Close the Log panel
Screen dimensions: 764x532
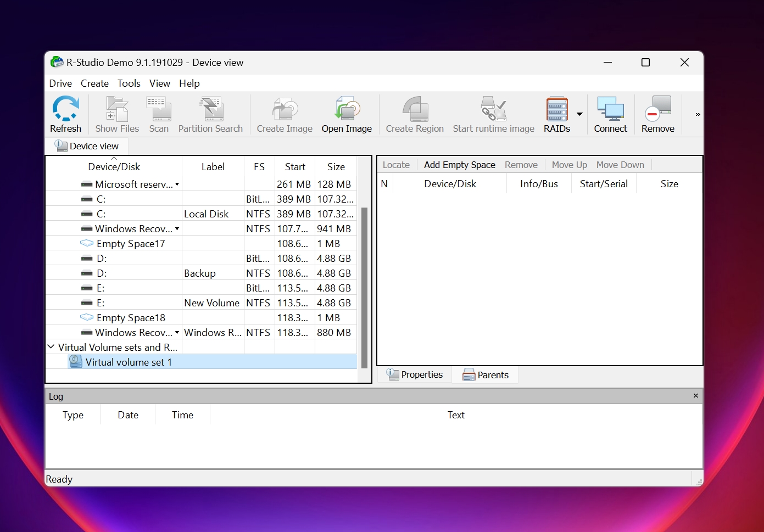point(695,396)
